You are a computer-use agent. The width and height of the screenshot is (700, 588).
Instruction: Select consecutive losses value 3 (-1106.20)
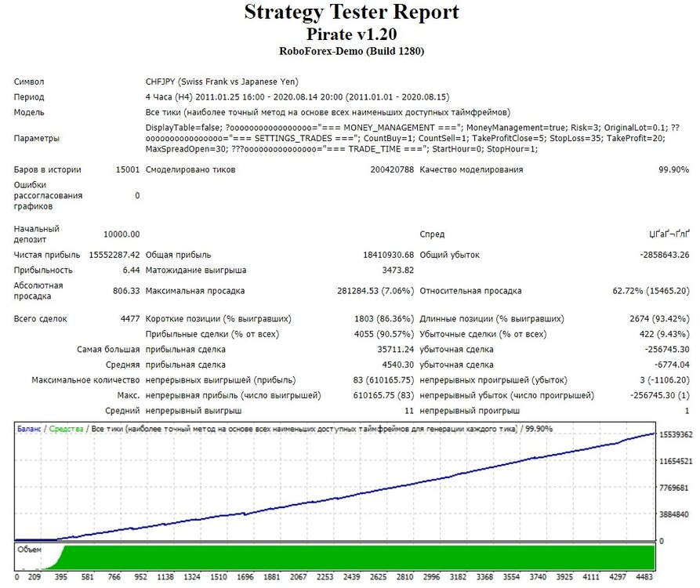coord(664,380)
